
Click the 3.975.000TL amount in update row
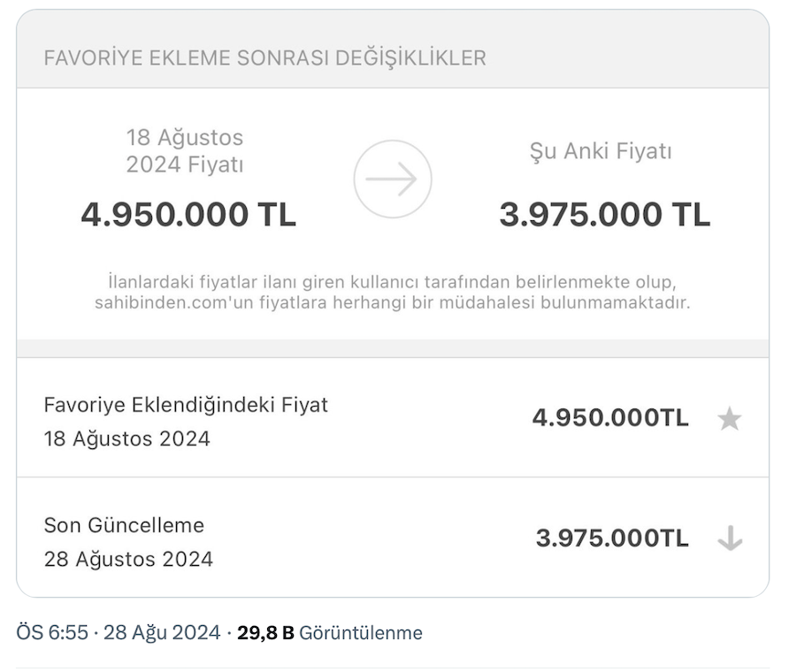click(x=612, y=538)
